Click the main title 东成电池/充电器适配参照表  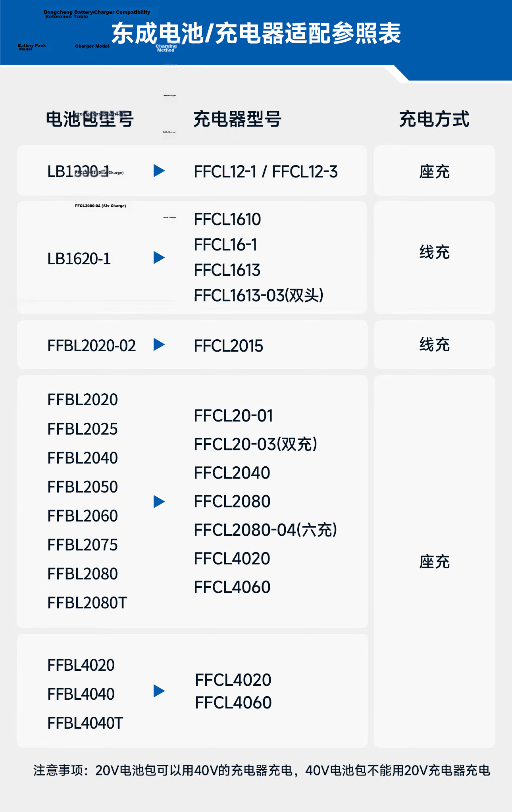click(256, 33)
